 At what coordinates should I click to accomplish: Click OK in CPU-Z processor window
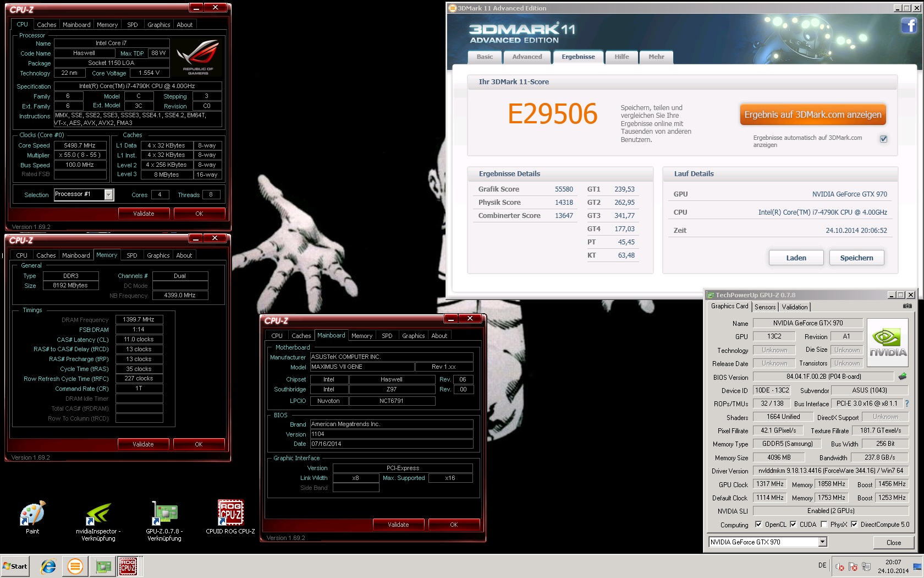pyautogui.click(x=199, y=214)
